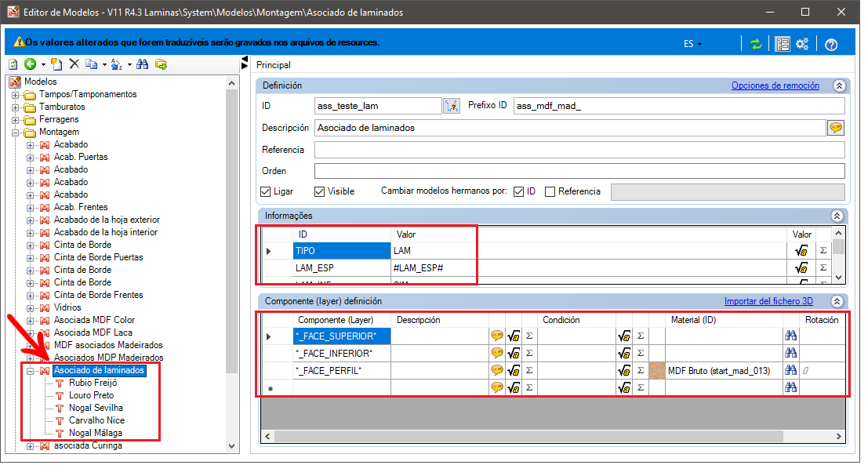
Task: Search material for _FACE_SUPERIOR row binoculars
Action: pyautogui.click(x=790, y=336)
